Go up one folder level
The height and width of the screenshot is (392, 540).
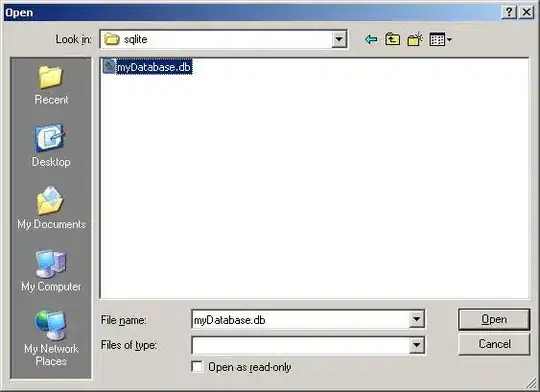tap(393, 40)
